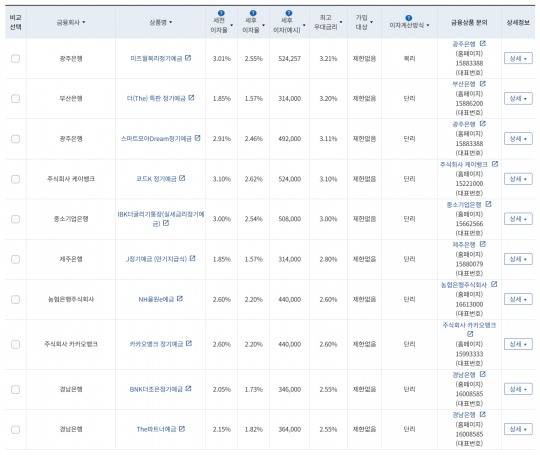Click the 복리 interest method cell
This screenshot has height=455, width=540.
(409, 59)
